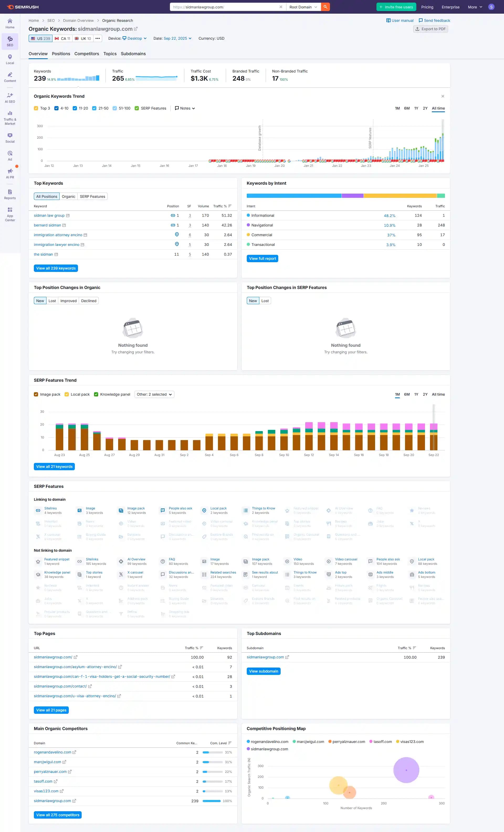Click the orange search button
Viewport: 504px width, 832px height.
[x=325, y=7]
